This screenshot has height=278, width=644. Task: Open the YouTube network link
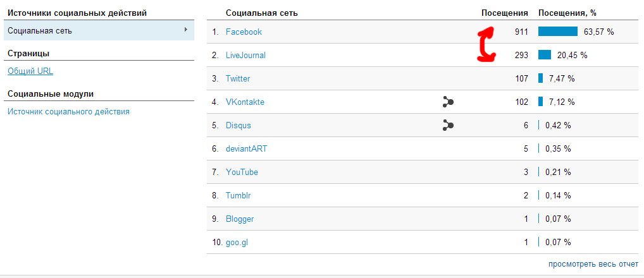(x=242, y=172)
